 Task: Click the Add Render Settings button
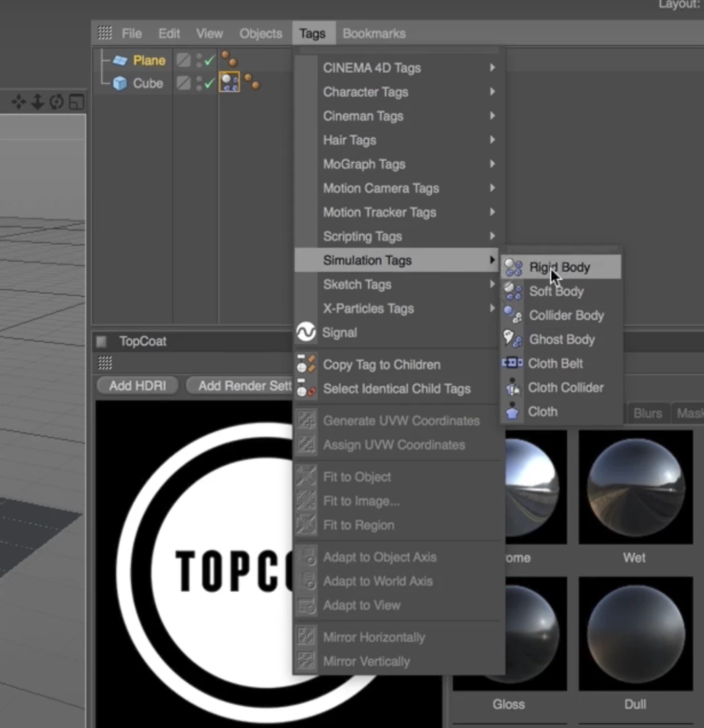tap(241, 386)
